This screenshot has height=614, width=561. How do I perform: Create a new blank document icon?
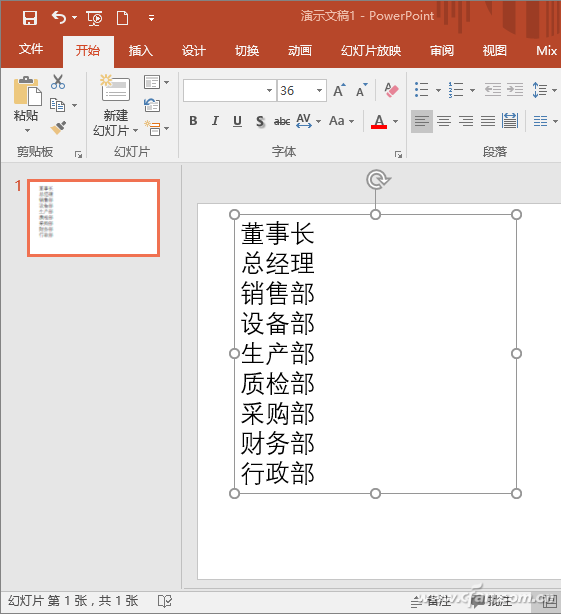pyautogui.click(x=123, y=18)
